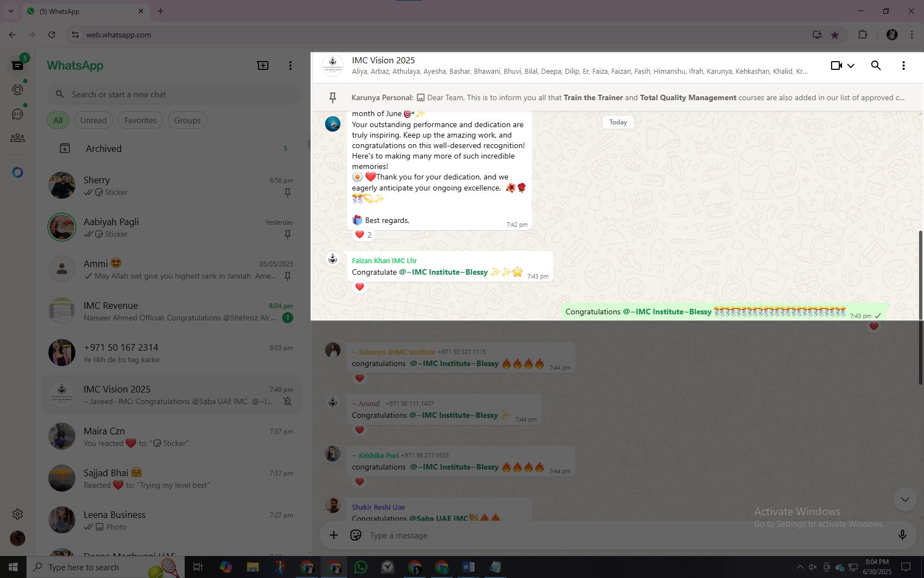Record a voice message microphone

coord(903,535)
